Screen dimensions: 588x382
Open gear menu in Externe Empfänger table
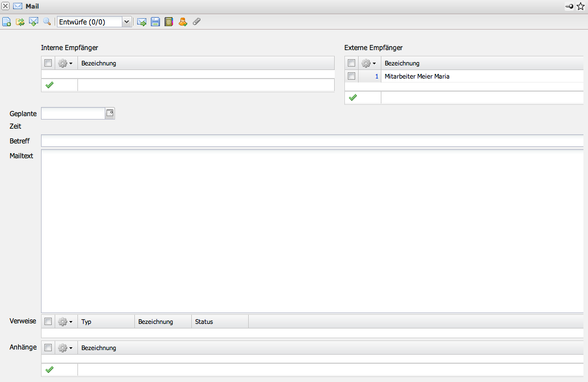pyautogui.click(x=369, y=63)
